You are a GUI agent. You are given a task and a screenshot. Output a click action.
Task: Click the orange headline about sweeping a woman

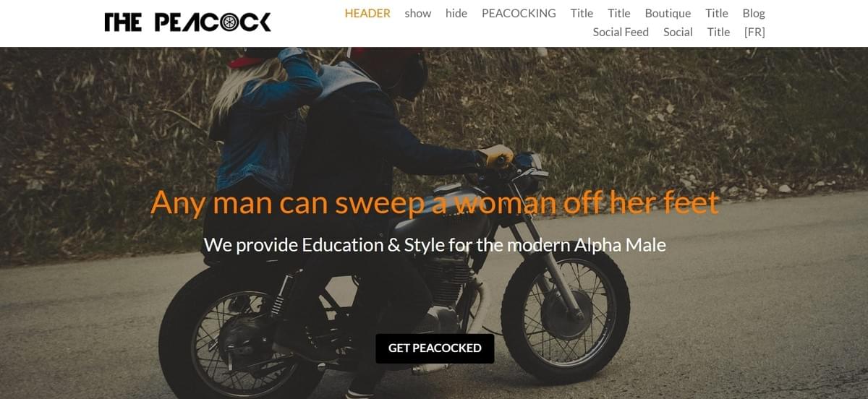[x=435, y=202]
